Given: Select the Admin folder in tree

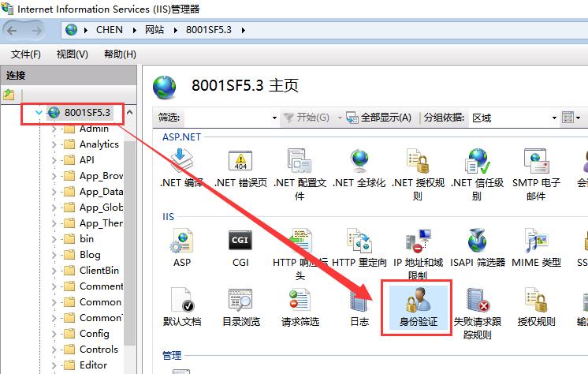Looking at the screenshot, I should [x=94, y=129].
